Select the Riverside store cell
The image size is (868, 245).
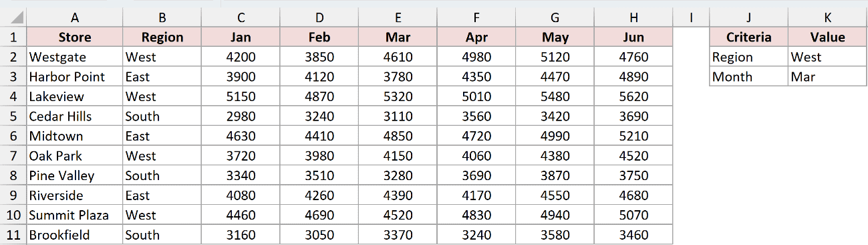click(x=75, y=195)
